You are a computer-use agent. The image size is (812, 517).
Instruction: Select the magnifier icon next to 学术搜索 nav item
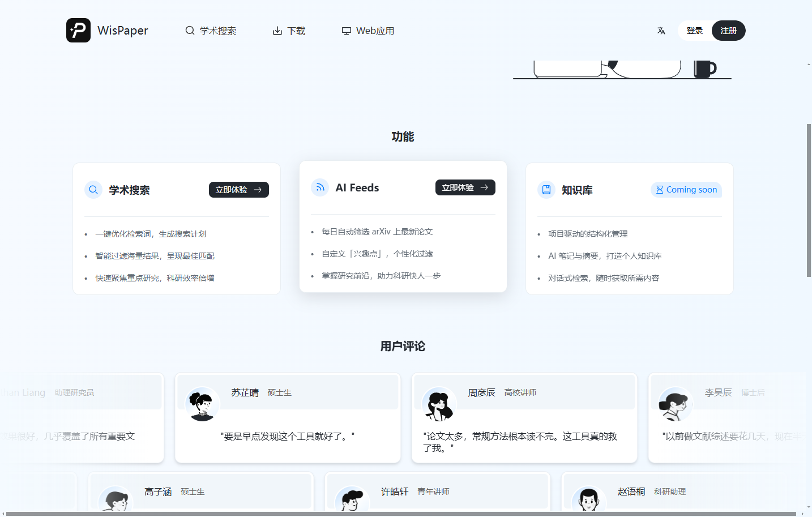tap(190, 31)
